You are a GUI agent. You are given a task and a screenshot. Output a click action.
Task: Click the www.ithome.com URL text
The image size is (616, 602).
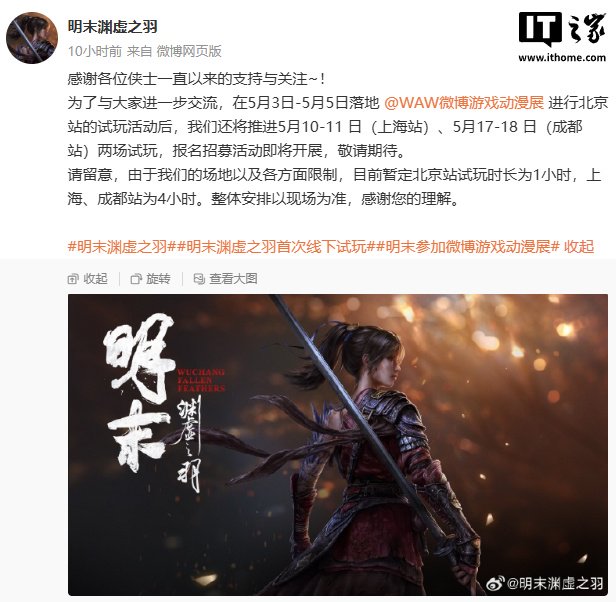click(562, 58)
